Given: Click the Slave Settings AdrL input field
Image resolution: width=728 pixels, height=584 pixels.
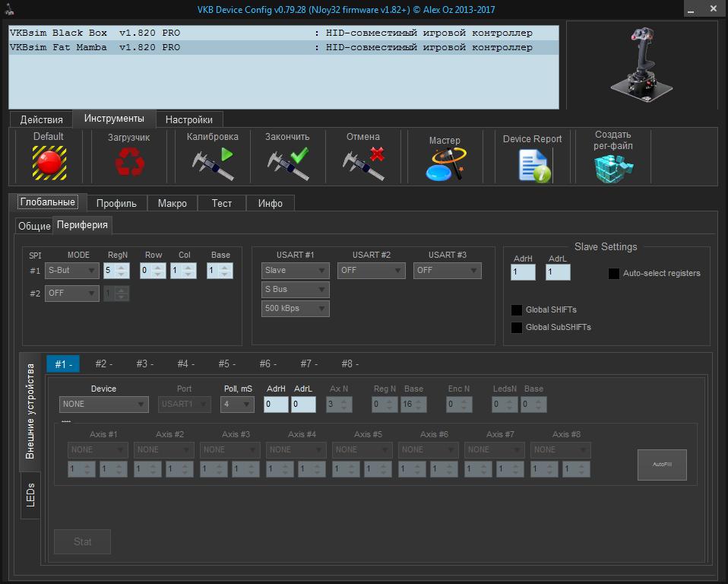Looking at the screenshot, I should tap(558, 272).
